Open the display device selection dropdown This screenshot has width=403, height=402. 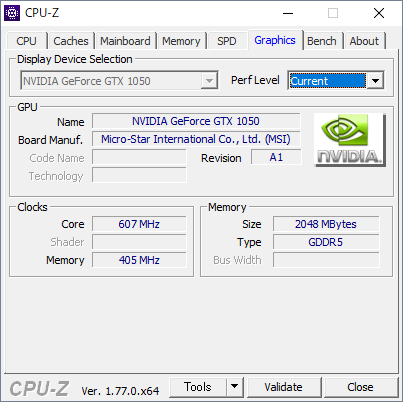119,80
